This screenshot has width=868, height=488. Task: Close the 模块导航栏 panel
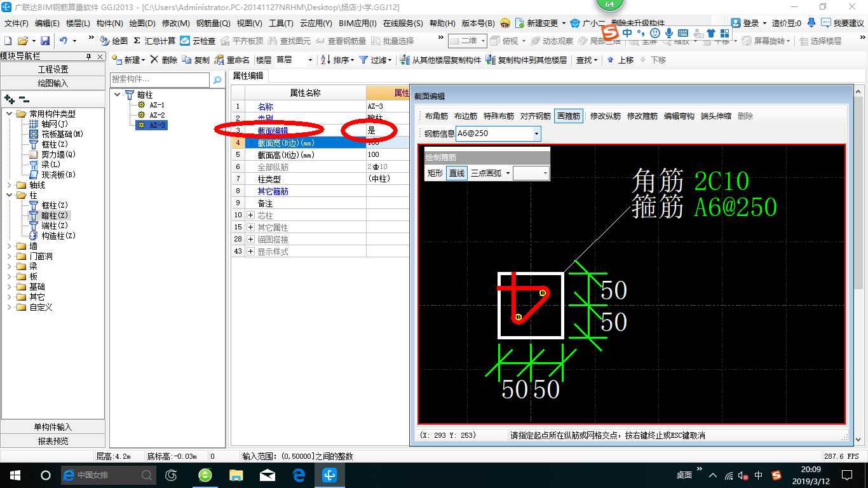98,57
